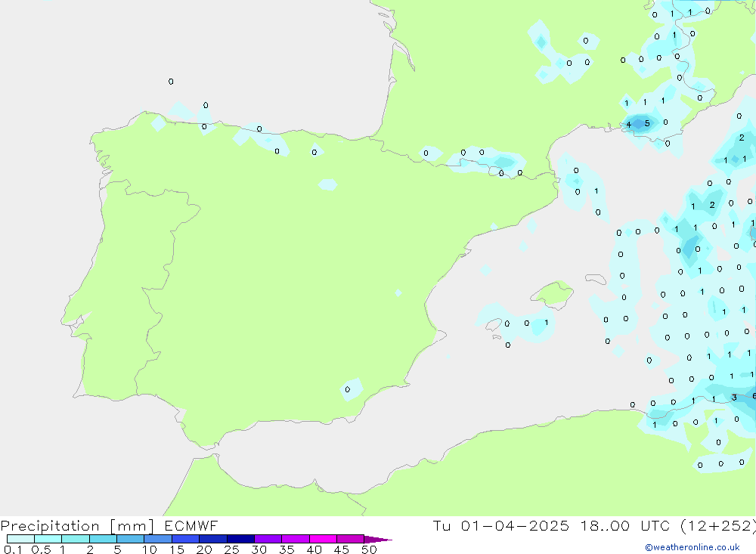Image resolution: width=756 pixels, height=554 pixels.
Task: Pick the 1 to 2 mm legend swatch
Action: point(75,539)
